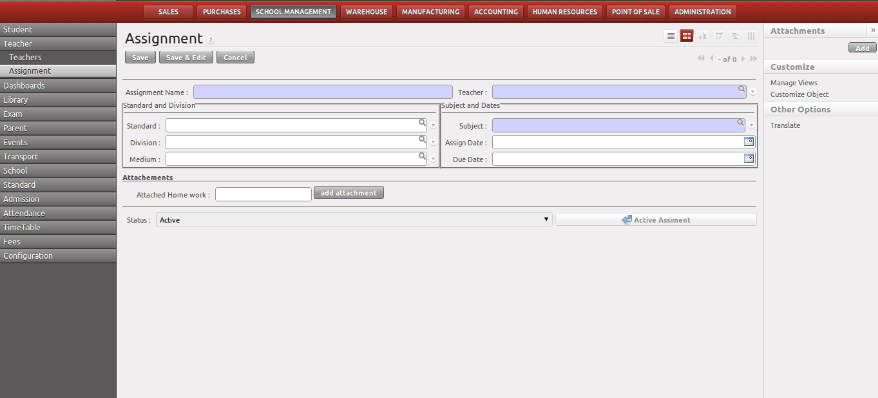Open Accounting top menu
The height and width of the screenshot is (398, 878).
point(496,12)
